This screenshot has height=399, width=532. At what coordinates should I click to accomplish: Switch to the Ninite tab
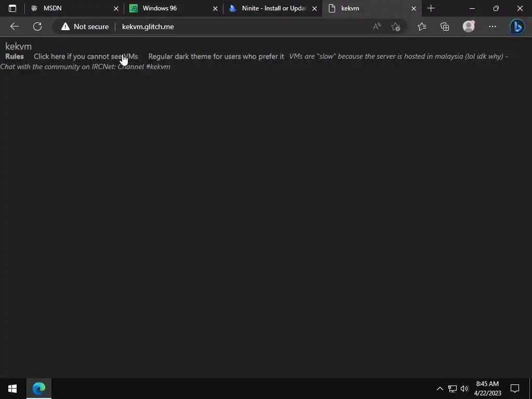coord(273,8)
